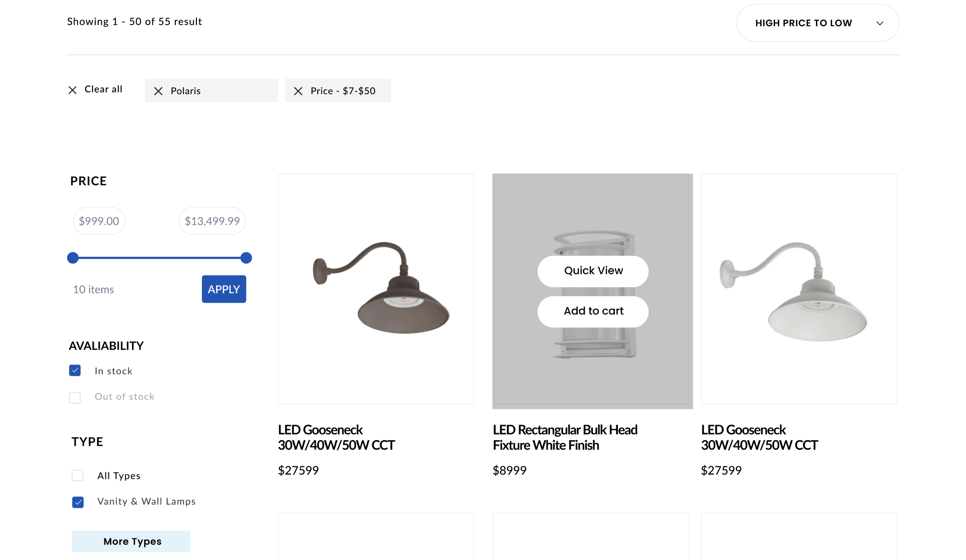Apply the price range filter
Image resolution: width=966 pixels, height=560 pixels.
click(224, 289)
